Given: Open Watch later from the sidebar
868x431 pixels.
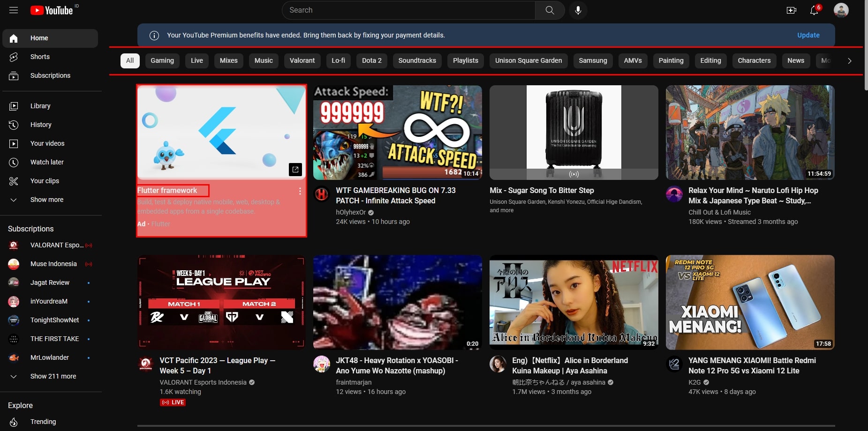Looking at the screenshot, I should point(14,162).
